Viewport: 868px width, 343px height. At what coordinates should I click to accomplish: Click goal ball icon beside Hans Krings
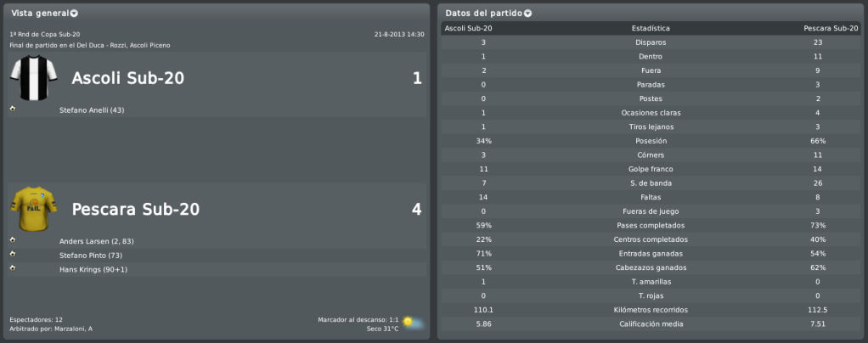13,267
